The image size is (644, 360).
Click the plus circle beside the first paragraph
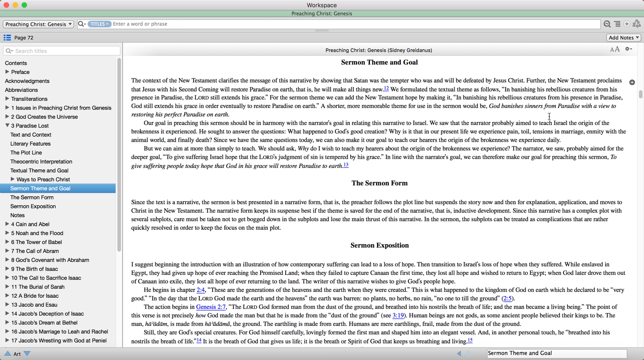click(x=632, y=82)
